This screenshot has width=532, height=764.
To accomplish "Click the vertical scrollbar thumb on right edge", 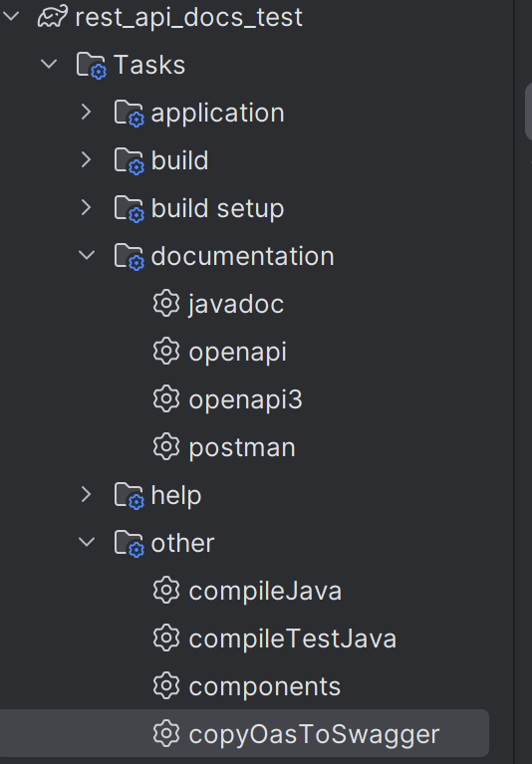I will point(528,113).
